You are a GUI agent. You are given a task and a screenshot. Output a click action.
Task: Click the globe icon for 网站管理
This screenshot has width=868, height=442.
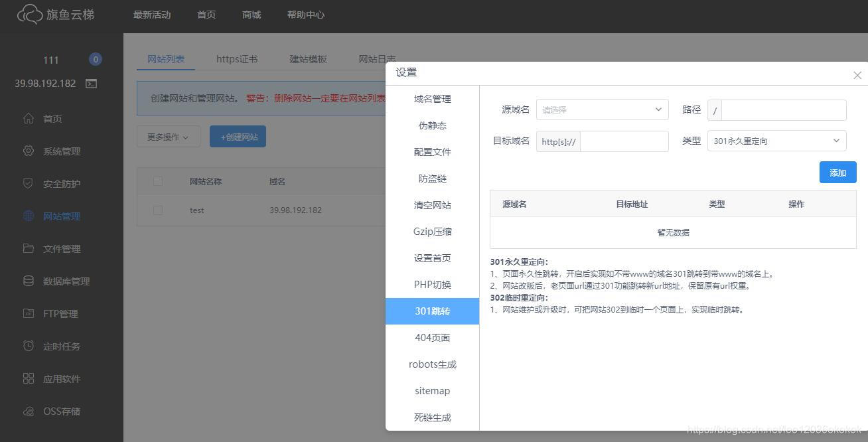[28, 216]
